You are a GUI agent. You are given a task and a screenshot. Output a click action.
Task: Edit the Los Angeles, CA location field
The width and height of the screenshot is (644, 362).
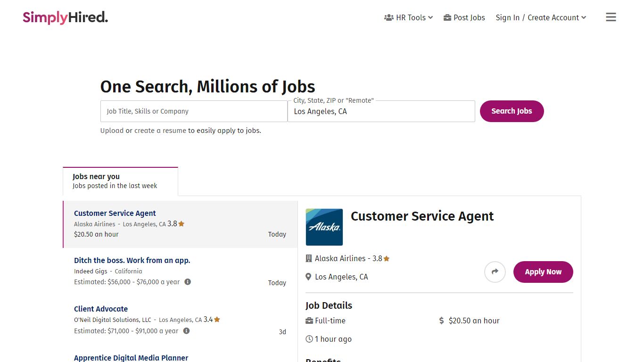381,111
